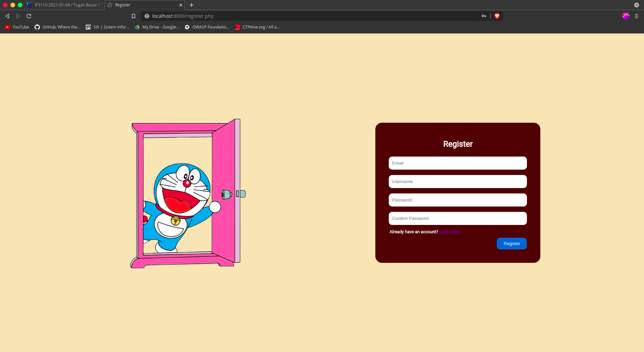Close the Register tab

[x=181, y=5]
